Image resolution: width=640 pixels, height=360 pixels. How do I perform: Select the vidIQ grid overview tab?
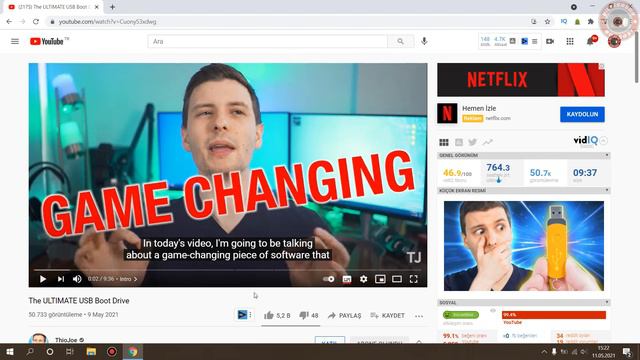click(x=444, y=142)
